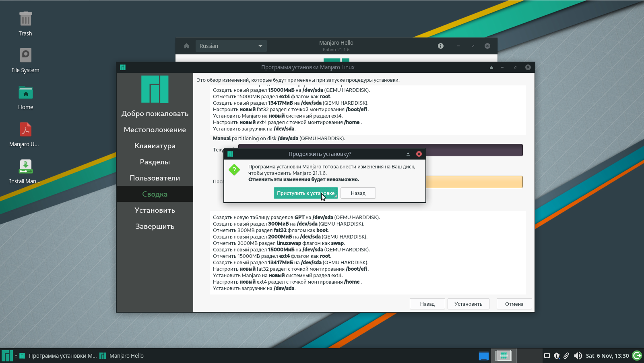This screenshot has height=363, width=644.
Task: Click the shield security icon in tray
Action: pos(557,356)
